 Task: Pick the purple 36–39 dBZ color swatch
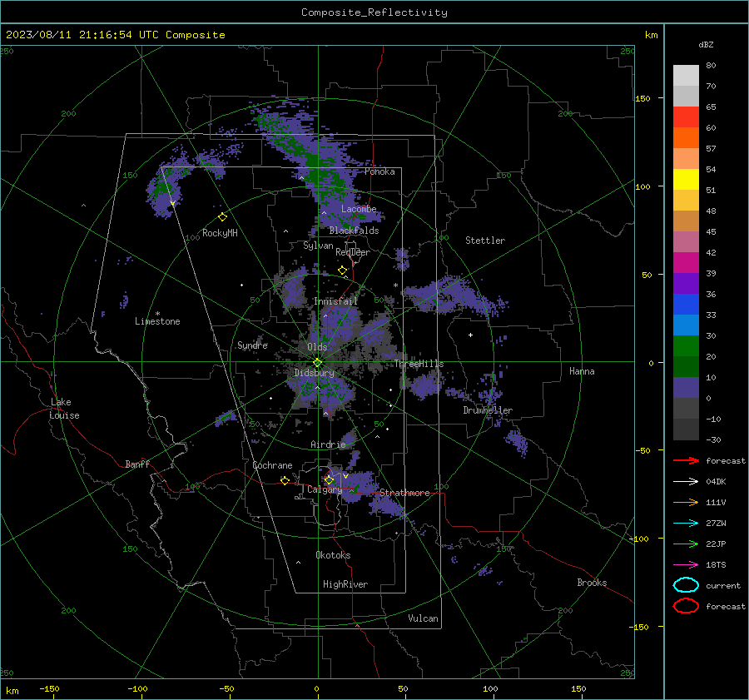pos(686,284)
